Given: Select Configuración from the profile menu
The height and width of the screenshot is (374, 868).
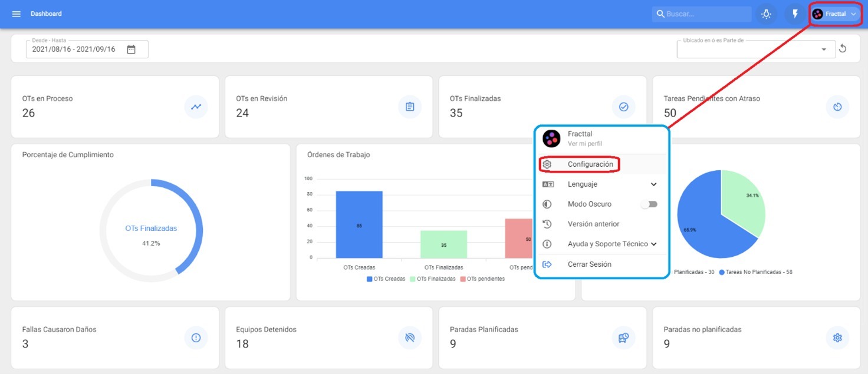Looking at the screenshot, I should click(x=590, y=164).
